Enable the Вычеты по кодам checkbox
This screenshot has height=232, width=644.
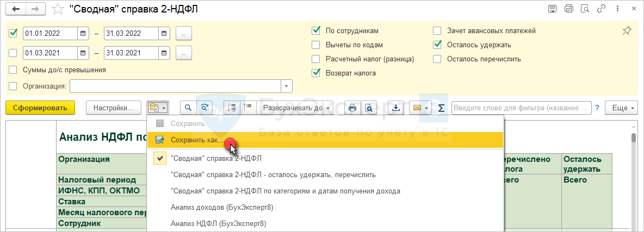click(316, 45)
